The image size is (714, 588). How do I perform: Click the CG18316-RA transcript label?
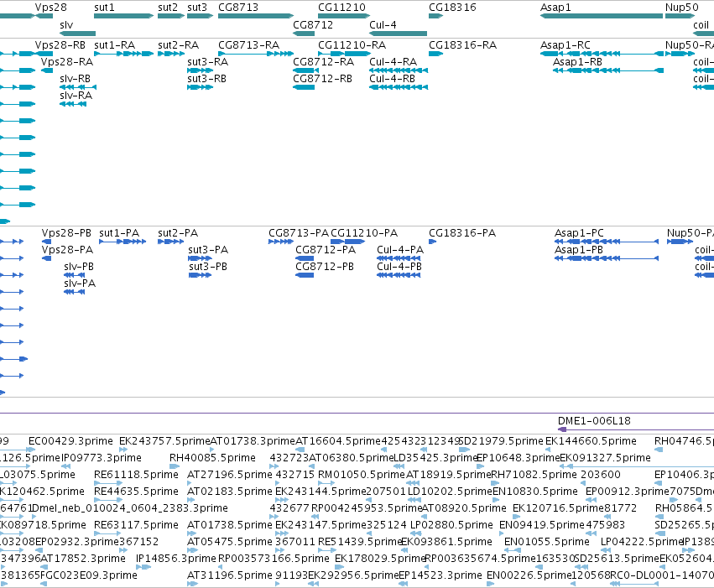462,45
